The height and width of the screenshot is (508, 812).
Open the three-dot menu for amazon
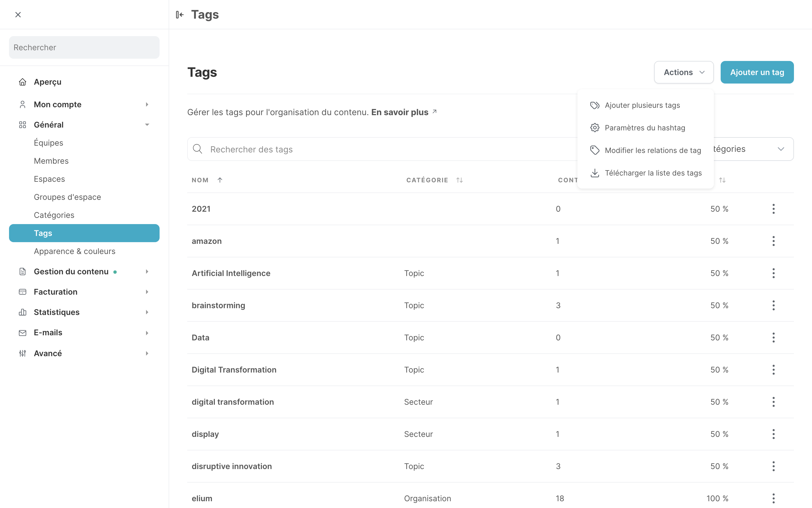click(x=773, y=241)
